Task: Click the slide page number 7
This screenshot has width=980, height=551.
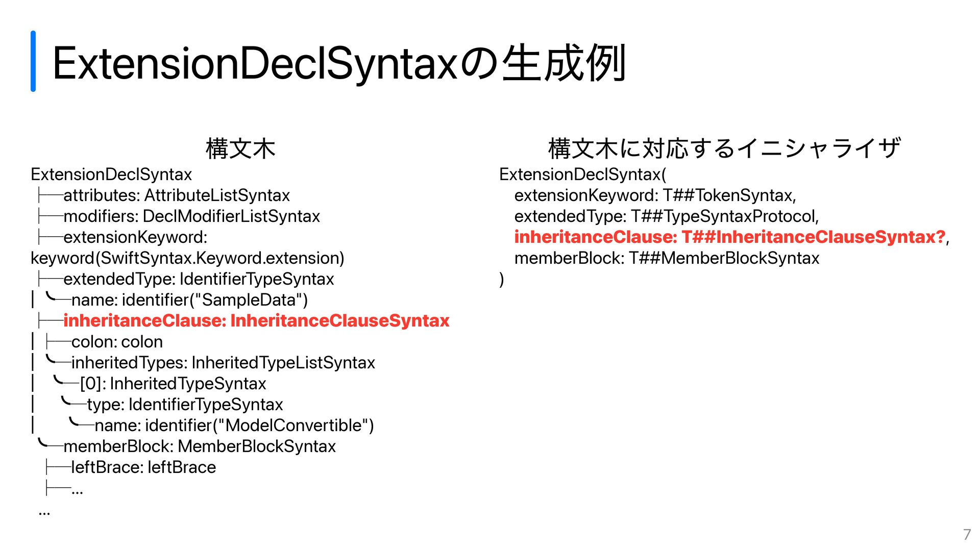Action: tap(967, 534)
